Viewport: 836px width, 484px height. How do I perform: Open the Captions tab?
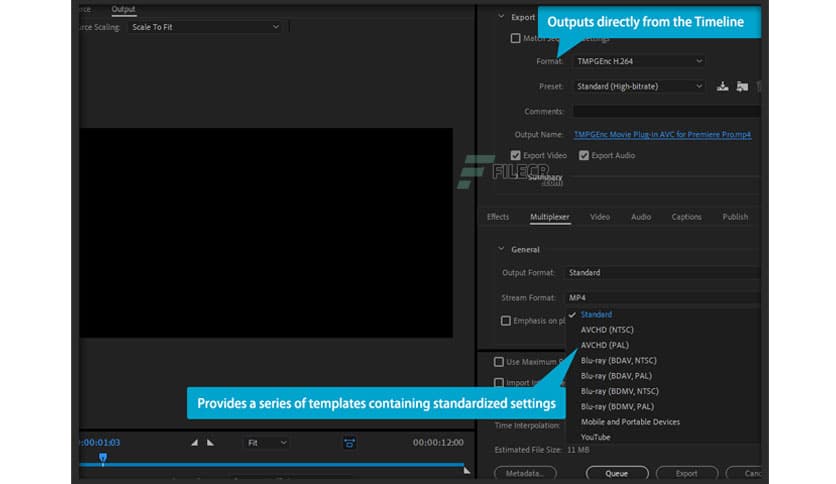[x=686, y=217]
